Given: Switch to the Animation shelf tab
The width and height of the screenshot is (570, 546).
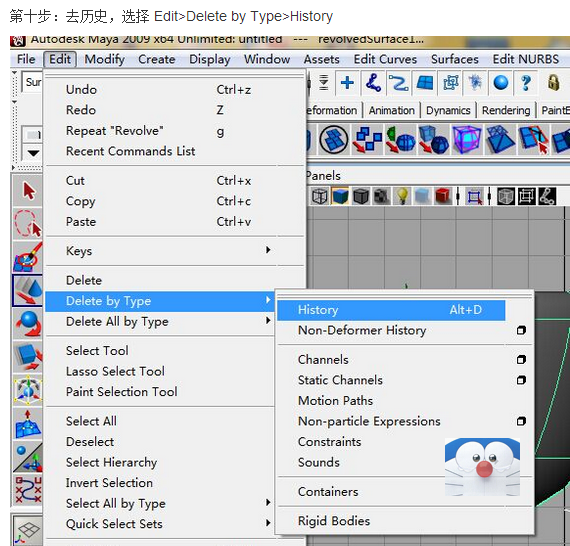Looking at the screenshot, I should click(392, 110).
